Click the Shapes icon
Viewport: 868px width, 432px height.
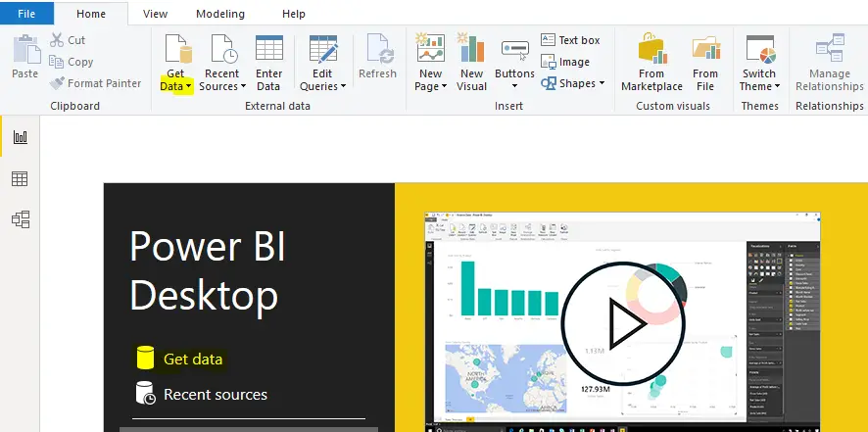click(548, 83)
